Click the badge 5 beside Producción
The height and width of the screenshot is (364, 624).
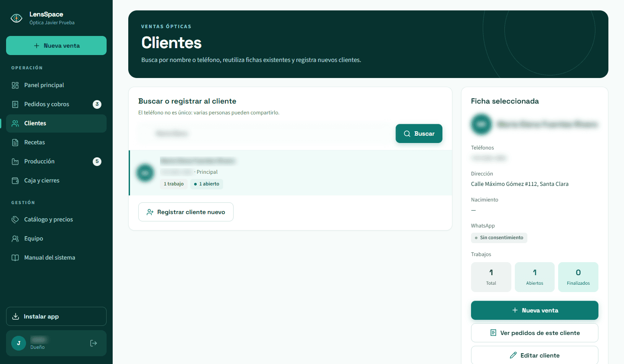[x=97, y=162]
